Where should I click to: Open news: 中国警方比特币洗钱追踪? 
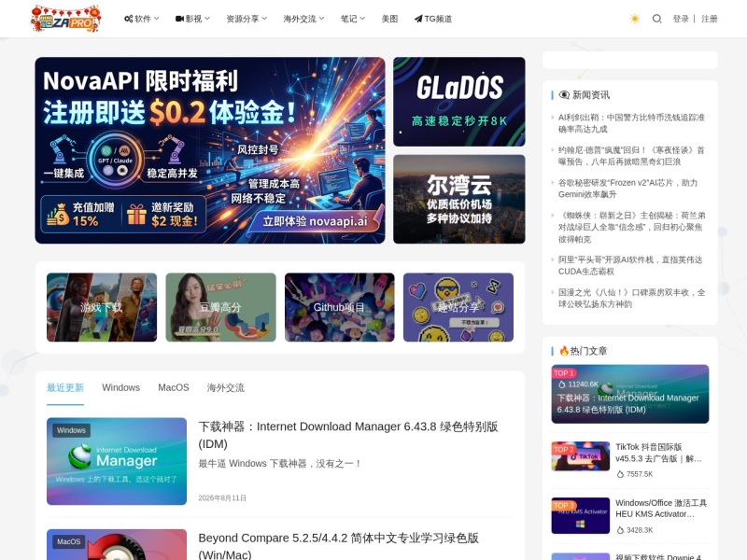[x=631, y=123]
